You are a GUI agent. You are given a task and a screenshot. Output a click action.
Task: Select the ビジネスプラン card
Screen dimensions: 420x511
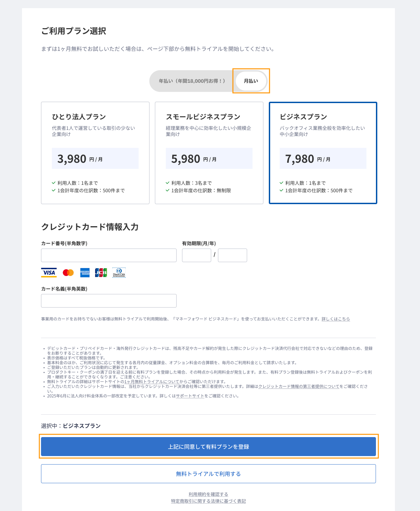[x=323, y=153]
